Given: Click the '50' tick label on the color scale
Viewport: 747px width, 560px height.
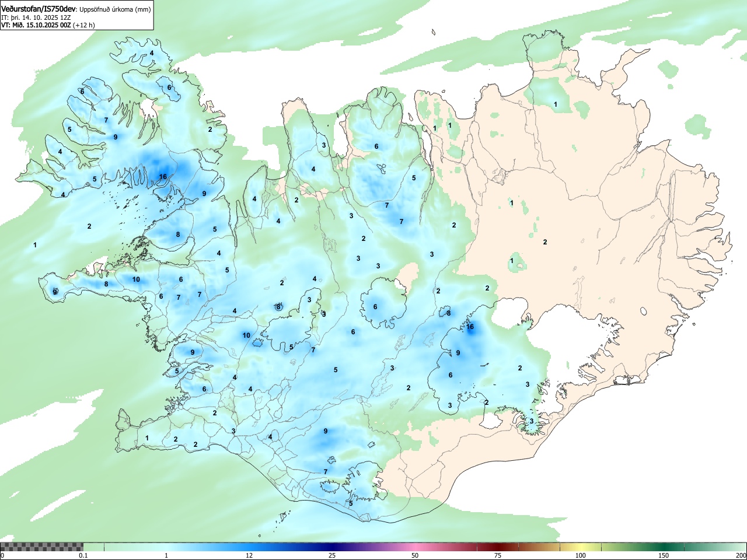Looking at the screenshot, I should 415,555.
